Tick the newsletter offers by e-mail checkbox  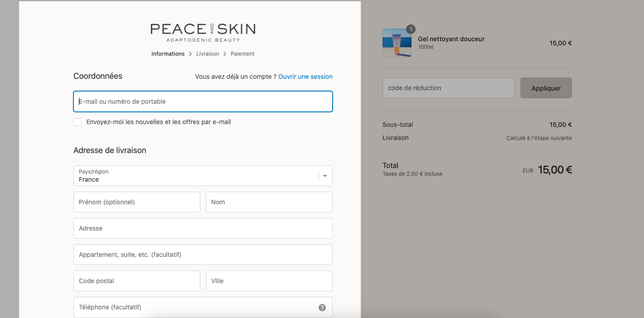click(77, 122)
